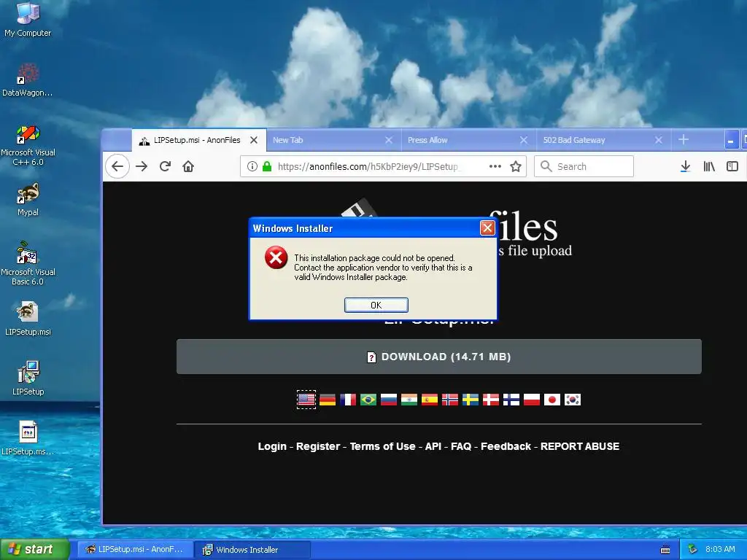Select the US flag language

pos(306,400)
